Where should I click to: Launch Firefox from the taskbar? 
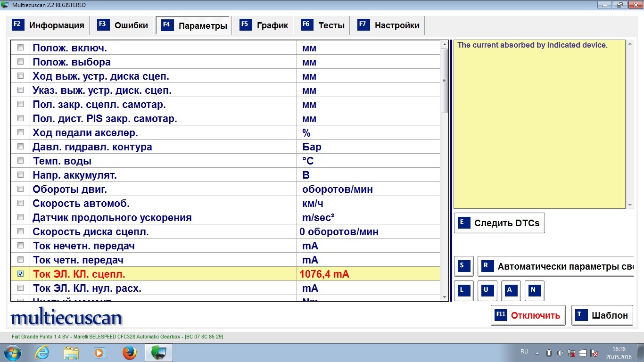click(x=129, y=353)
